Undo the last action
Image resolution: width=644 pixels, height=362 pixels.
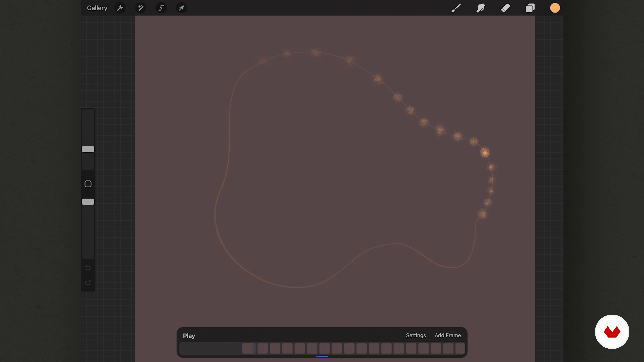pyautogui.click(x=88, y=268)
